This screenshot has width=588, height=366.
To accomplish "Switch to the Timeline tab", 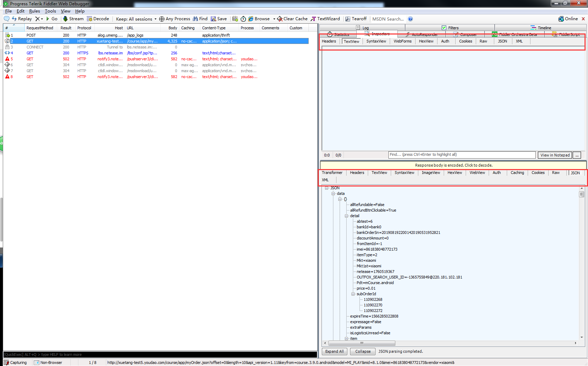I will coord(541,28).
